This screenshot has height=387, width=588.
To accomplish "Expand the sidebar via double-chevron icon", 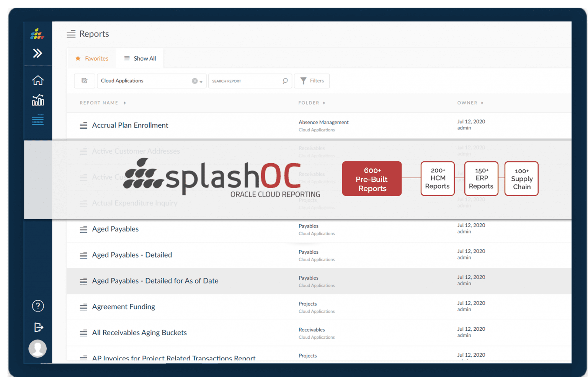I will (x=38, y=53).
